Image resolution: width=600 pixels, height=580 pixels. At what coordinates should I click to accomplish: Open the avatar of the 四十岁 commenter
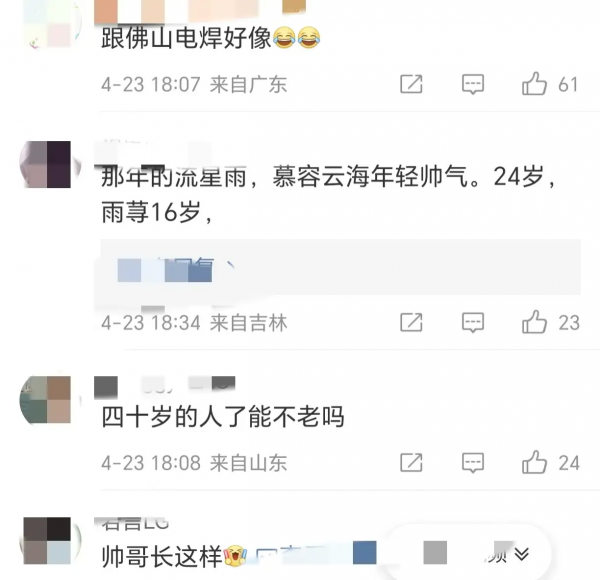coord(47,399)
